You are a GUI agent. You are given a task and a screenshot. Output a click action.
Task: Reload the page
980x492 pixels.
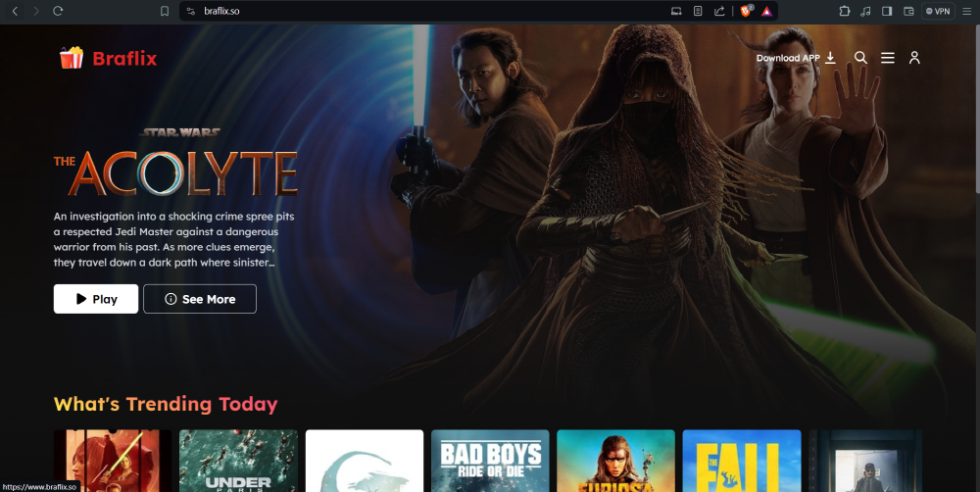click(58, 11)
